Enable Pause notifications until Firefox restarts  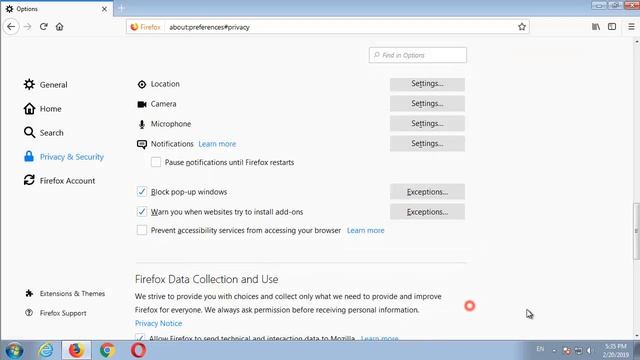pyautogui.click(x=156, y=162)
